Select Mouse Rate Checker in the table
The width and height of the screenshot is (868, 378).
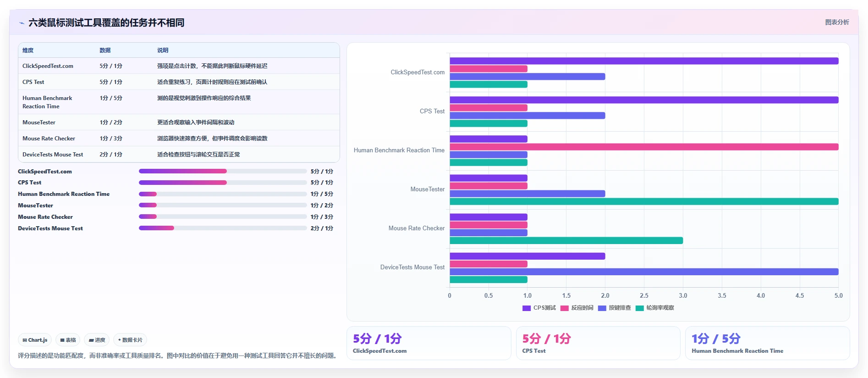tap(49, 139)
